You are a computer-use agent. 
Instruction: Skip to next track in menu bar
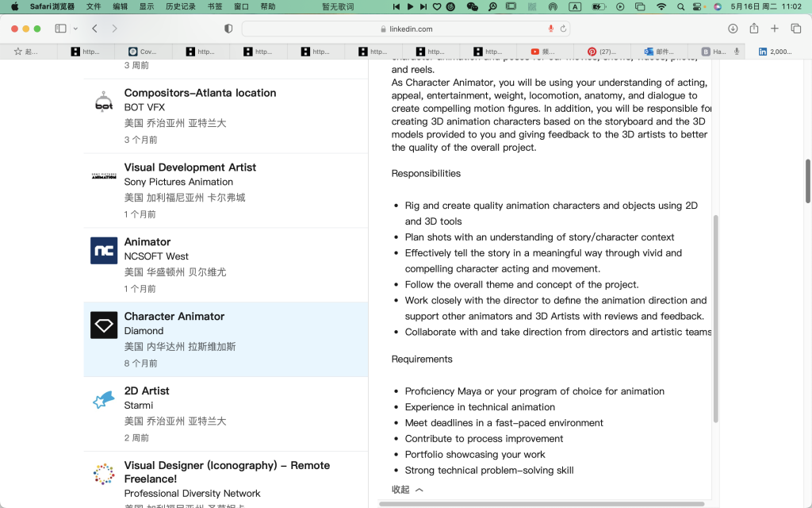[423, 6]
